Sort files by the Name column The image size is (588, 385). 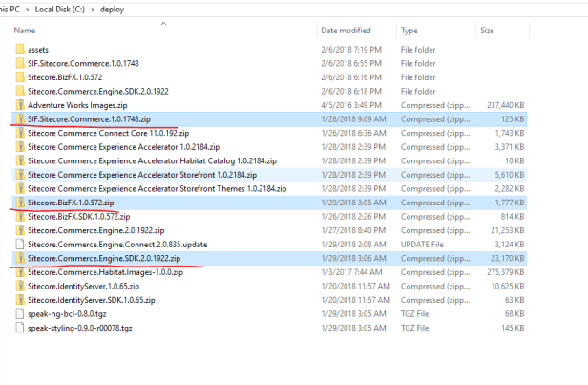point(25,31)
